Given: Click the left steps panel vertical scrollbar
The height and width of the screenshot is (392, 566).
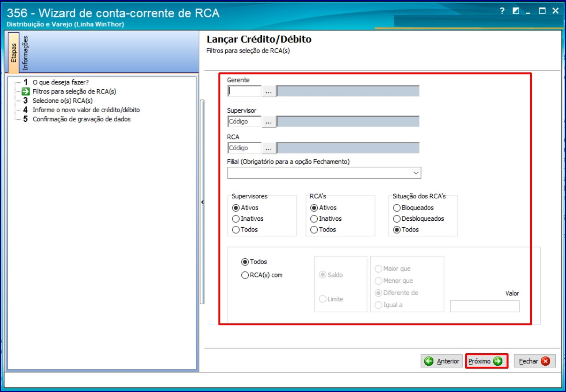Looking at the screenshot, I should click(x=202, y=202).
